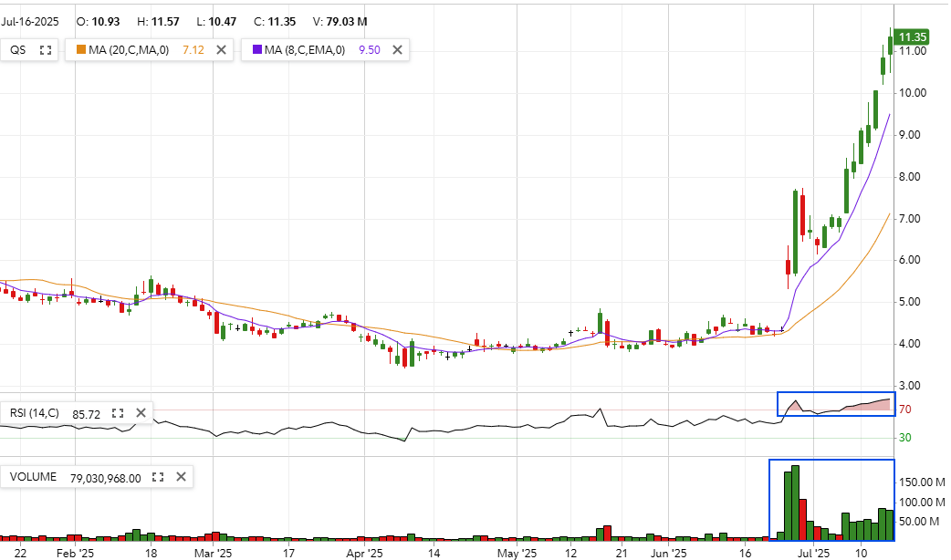
Task: Click the 150.00 M volume axis label
Action: click(922, 482)
